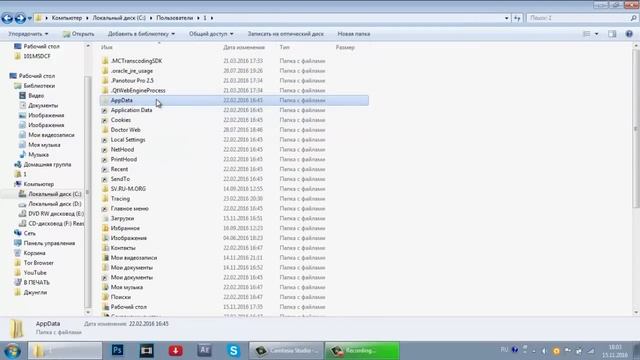Select Локальный диск (D:) in sidebar
The height and width of the screenshot is (360, 640).
(x=55, y=204)
